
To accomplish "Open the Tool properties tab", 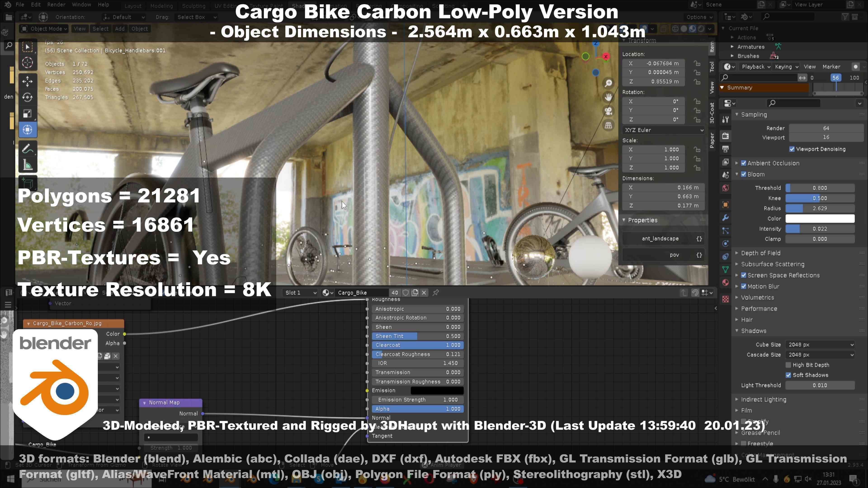I will tap(725, 119).
